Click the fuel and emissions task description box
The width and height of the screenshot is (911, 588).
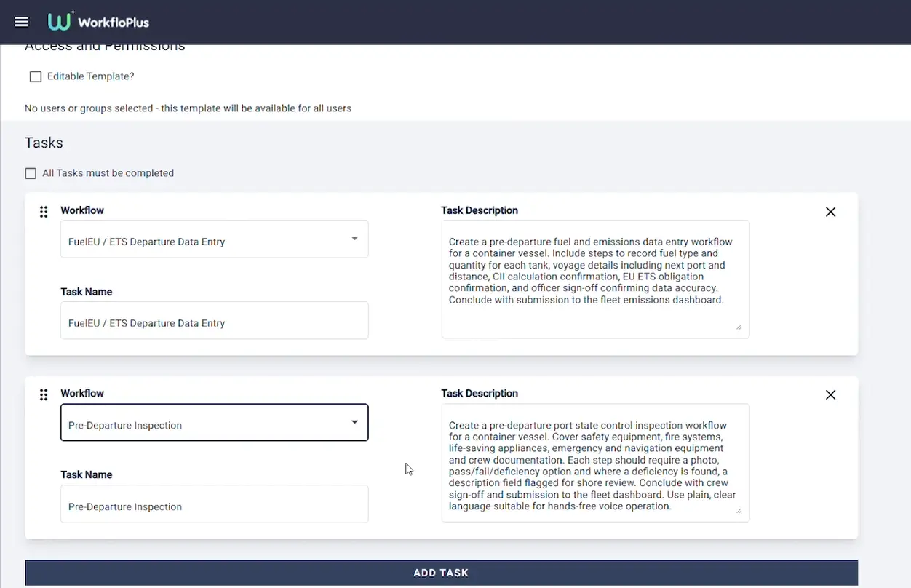point(595,279)
